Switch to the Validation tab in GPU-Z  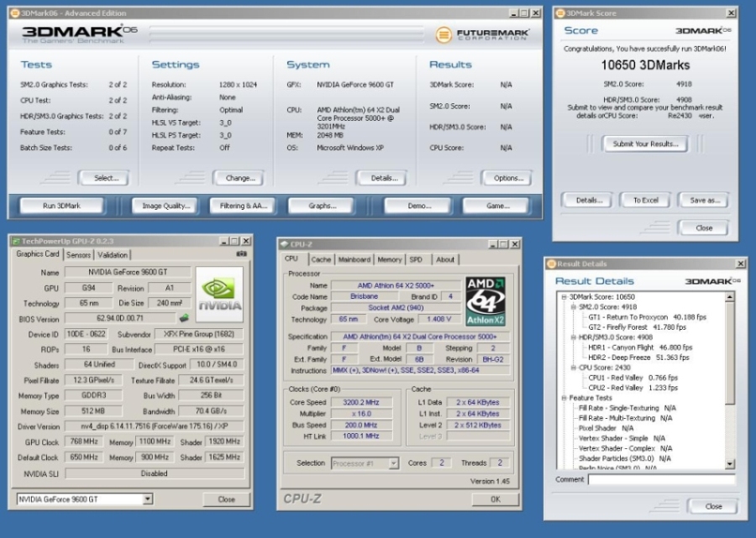click(113, 255)
